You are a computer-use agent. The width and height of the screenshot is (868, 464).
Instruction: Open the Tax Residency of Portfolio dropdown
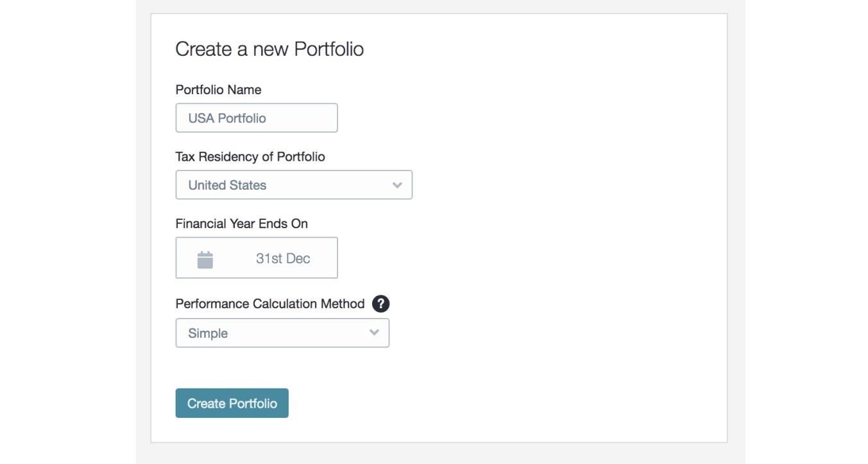[294, 185]
